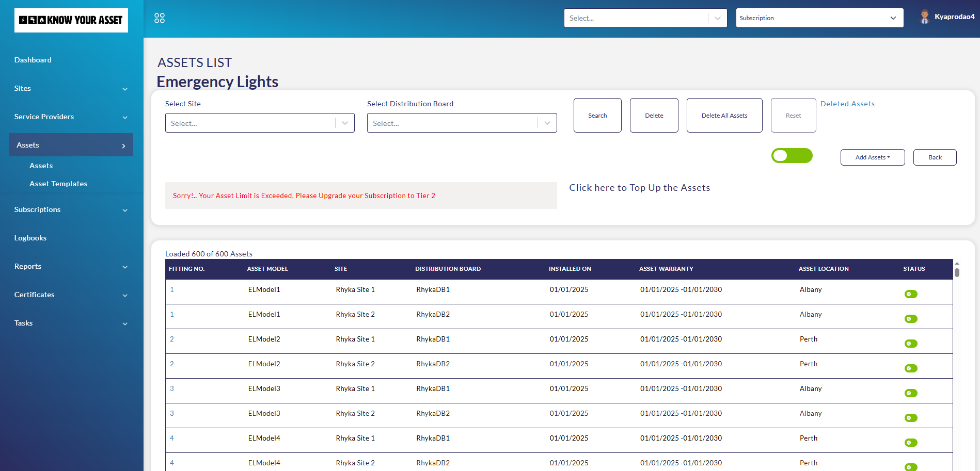Click the Delete All Assets button
This screenshot has width=980, height=471.
point(724,116)
